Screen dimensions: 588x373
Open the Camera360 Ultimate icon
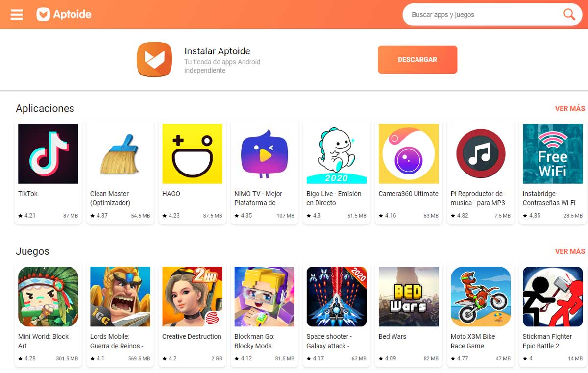(x=408, y=153)
